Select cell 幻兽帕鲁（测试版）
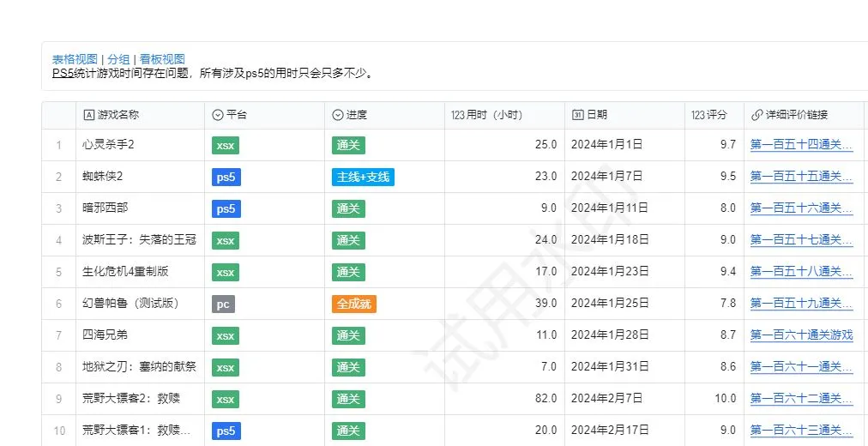868x446 pixels. point(140,304)
